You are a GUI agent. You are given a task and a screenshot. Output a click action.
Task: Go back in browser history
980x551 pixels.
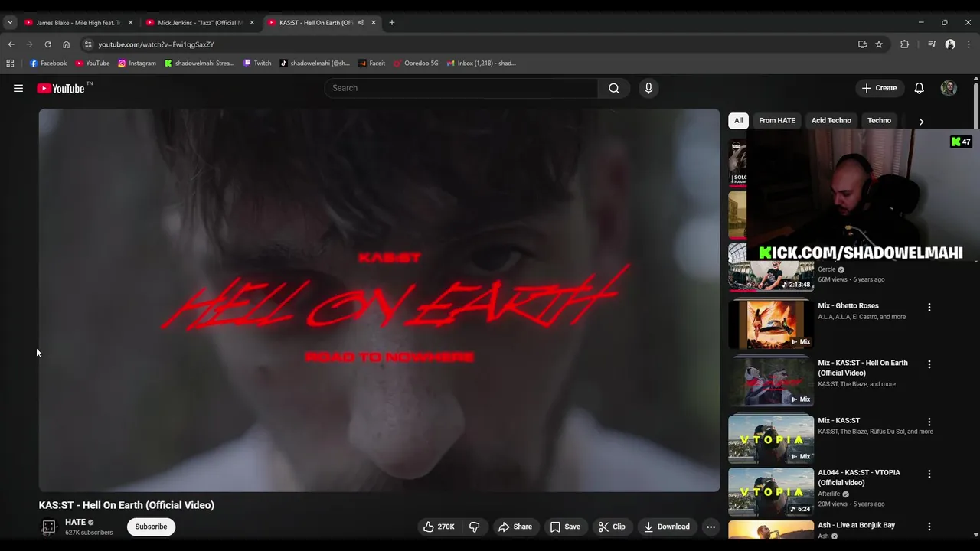11,44
